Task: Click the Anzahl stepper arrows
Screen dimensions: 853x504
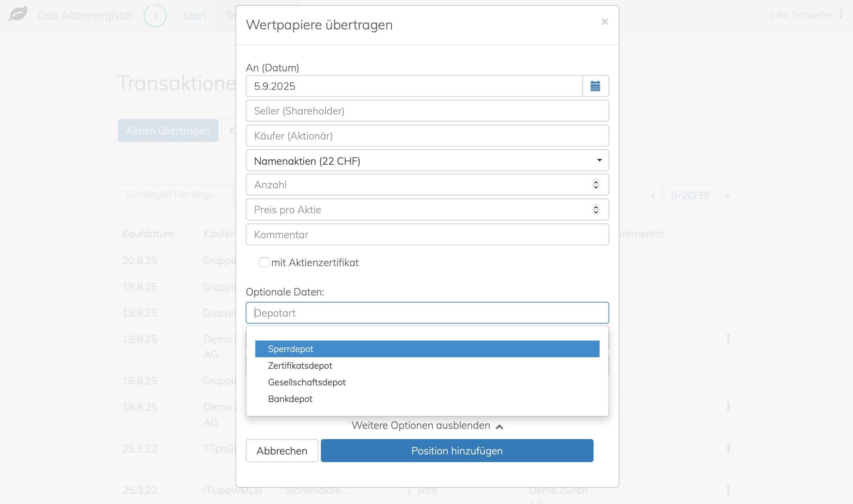Action: [596, 185]
